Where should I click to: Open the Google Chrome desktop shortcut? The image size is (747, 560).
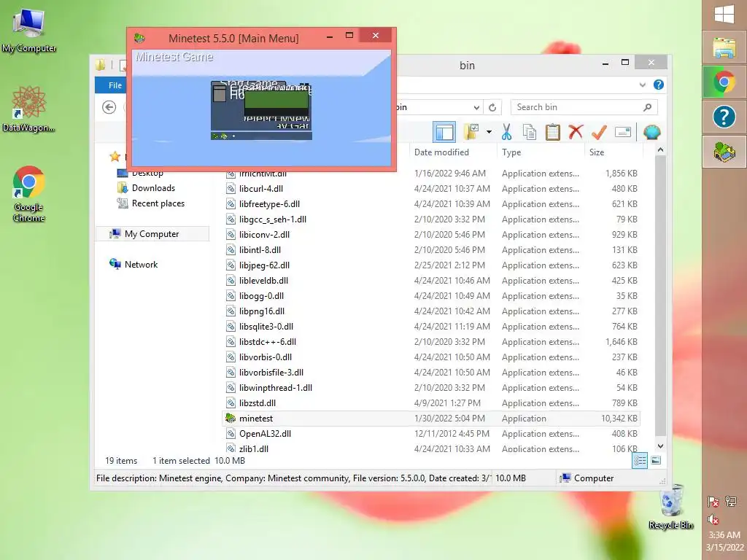tap(28, 194)
